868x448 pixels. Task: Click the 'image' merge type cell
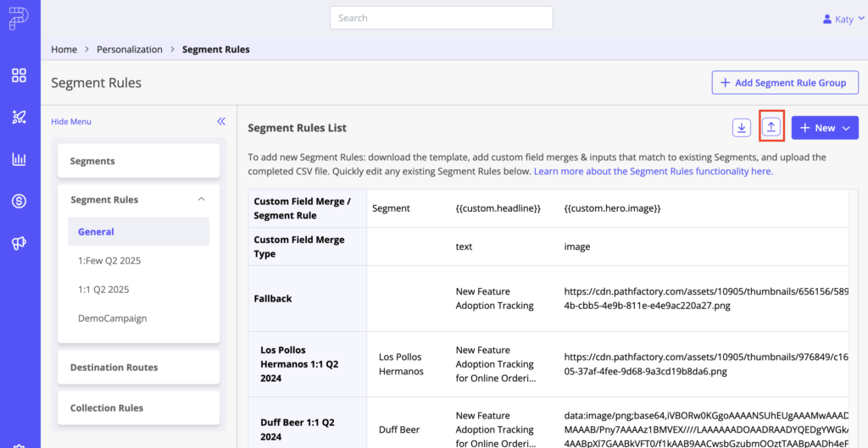tap(576, 246)
